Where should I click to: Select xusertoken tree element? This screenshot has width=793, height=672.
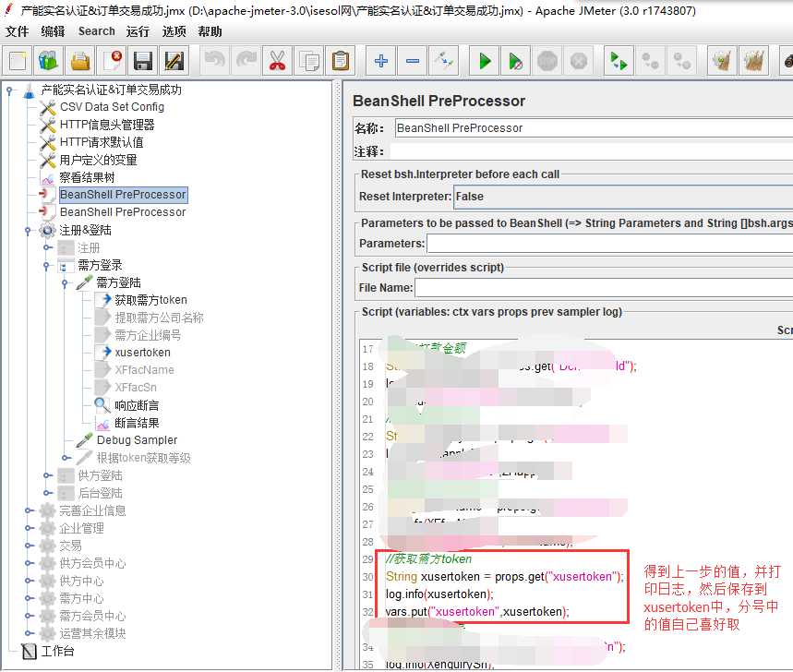point(142,353)
